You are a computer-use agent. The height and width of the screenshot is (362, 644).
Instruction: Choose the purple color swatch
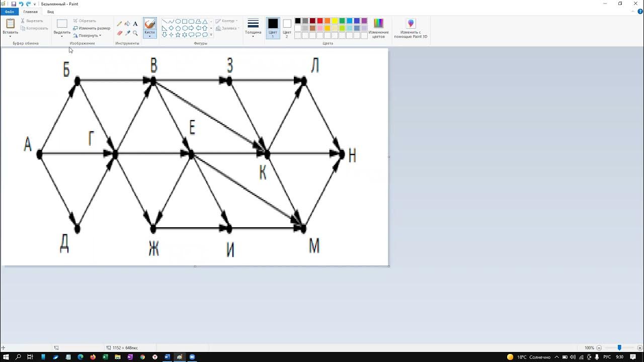[364, 21]
